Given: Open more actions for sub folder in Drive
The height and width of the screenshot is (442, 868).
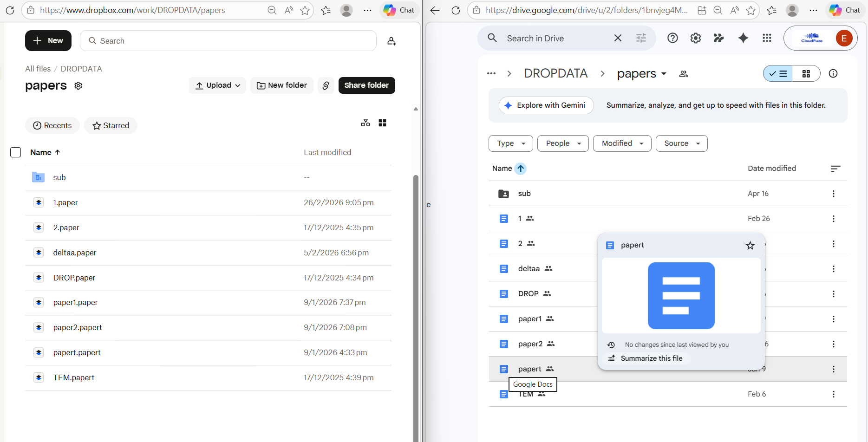Looking at the screenshot, I should [834, 194].
